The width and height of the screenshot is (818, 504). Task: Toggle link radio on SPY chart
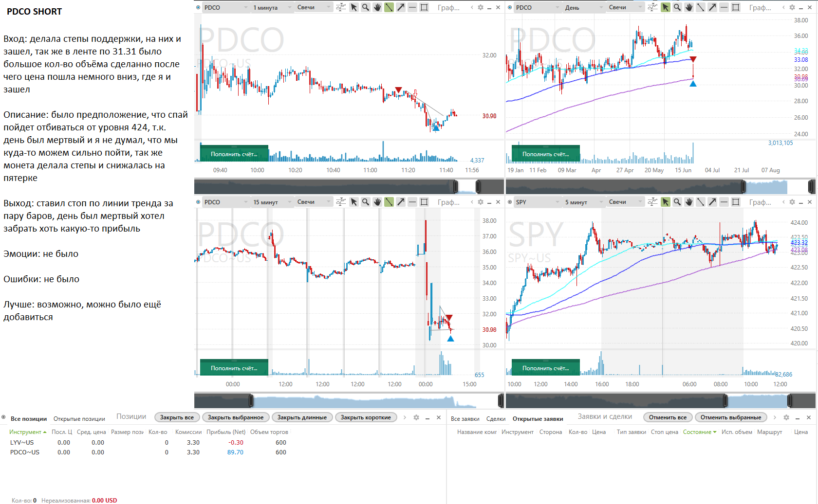(510, 202)
